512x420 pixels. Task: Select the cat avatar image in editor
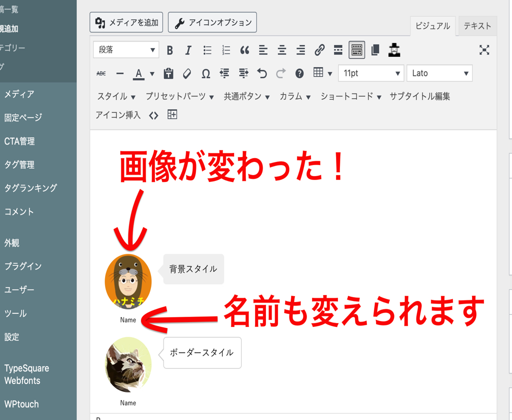tap(128, 364)
